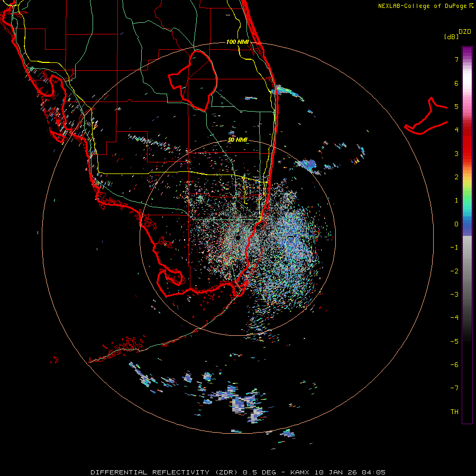Click the 10 JAN 26 04:05 timestamp
Screen dimensions: 476x476
(x=350, y=472)
